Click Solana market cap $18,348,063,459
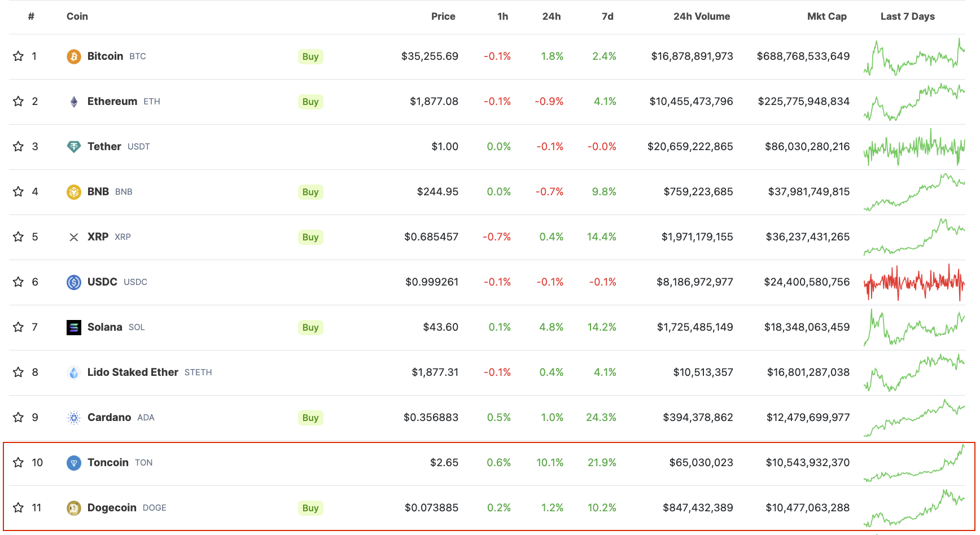The image size is (980, 535). click(x=807, y=327)
